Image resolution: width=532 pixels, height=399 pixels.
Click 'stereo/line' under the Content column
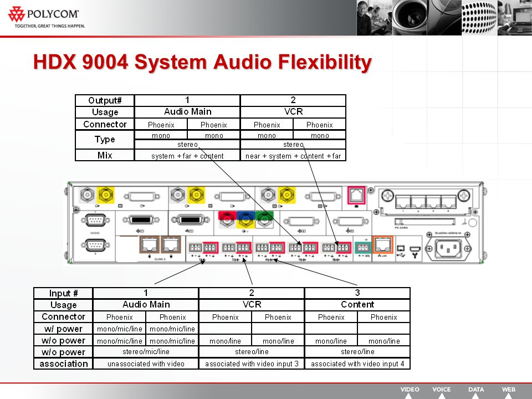tap(357, 352)
